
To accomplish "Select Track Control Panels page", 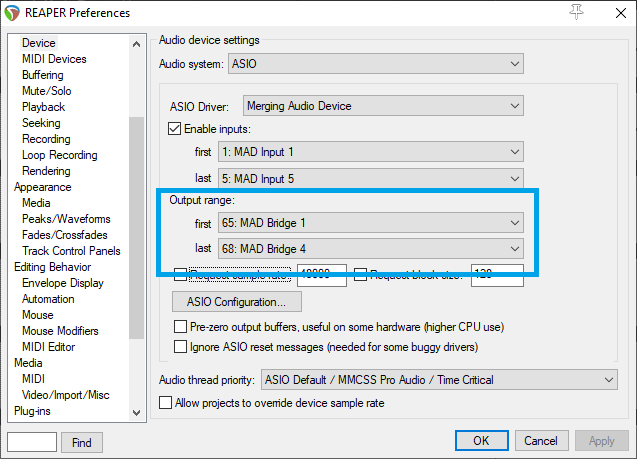I will coord(71,251).
